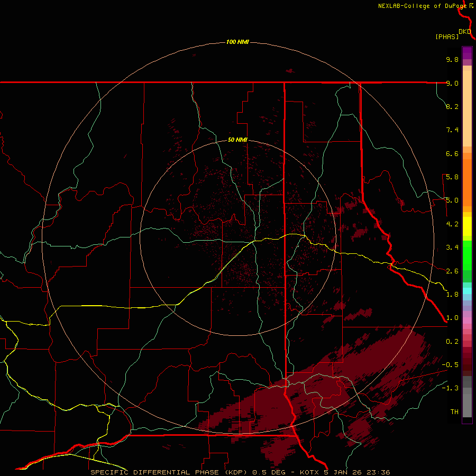Pick the bright green color scale segment
Image resolution: width=476 pixels, height=476 pixels.
tap(467, 255)
